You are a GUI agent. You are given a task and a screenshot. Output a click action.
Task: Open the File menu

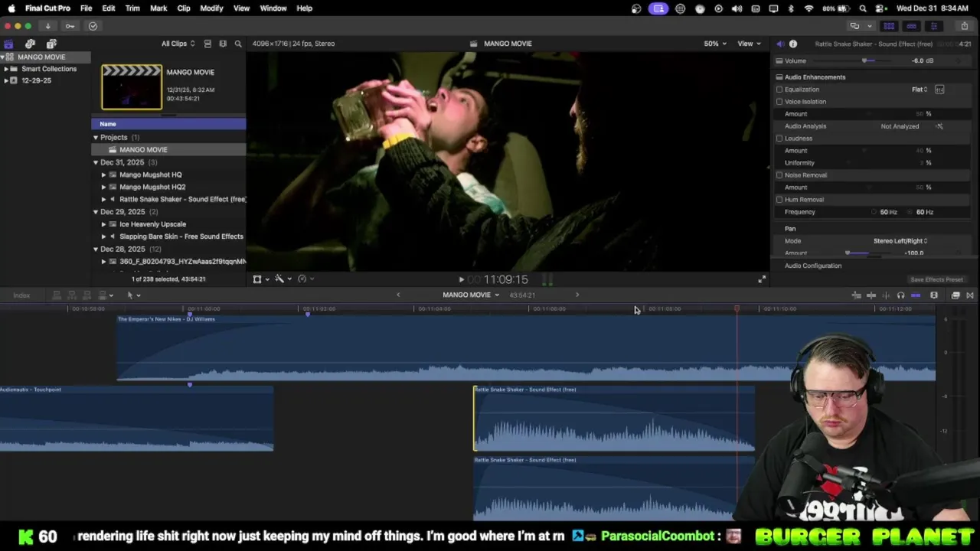point(87,8)
